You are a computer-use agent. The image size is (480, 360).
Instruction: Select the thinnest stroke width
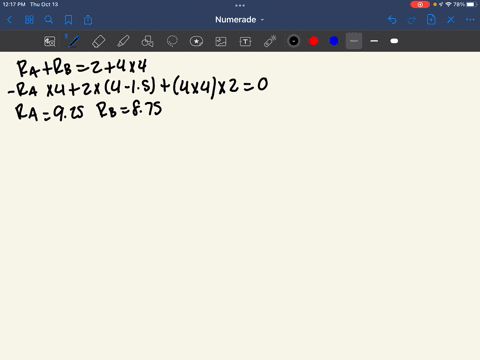(354, 41)
